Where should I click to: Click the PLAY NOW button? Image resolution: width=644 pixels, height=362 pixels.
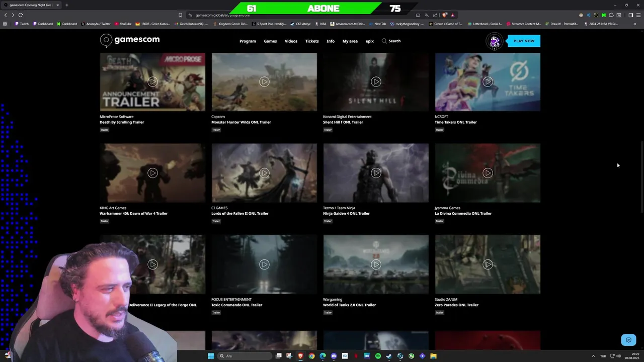pyautogui.click(x=524, y=41)
